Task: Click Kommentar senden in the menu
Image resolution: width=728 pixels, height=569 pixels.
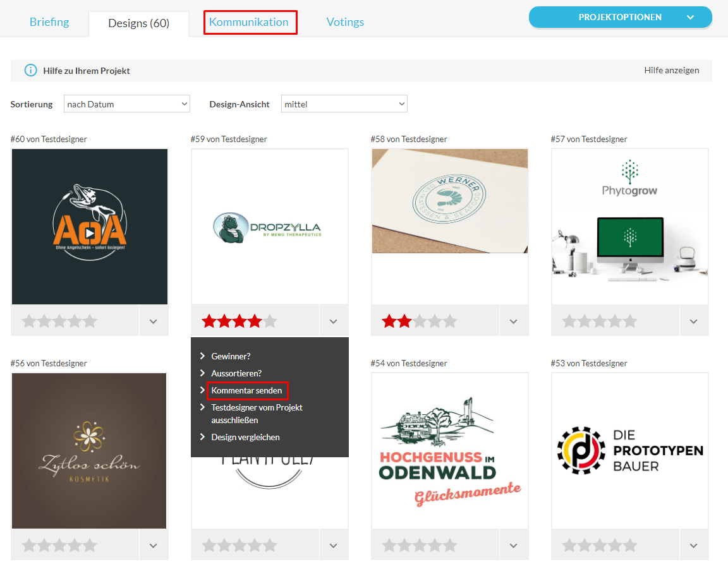Action: coord(246,390)
